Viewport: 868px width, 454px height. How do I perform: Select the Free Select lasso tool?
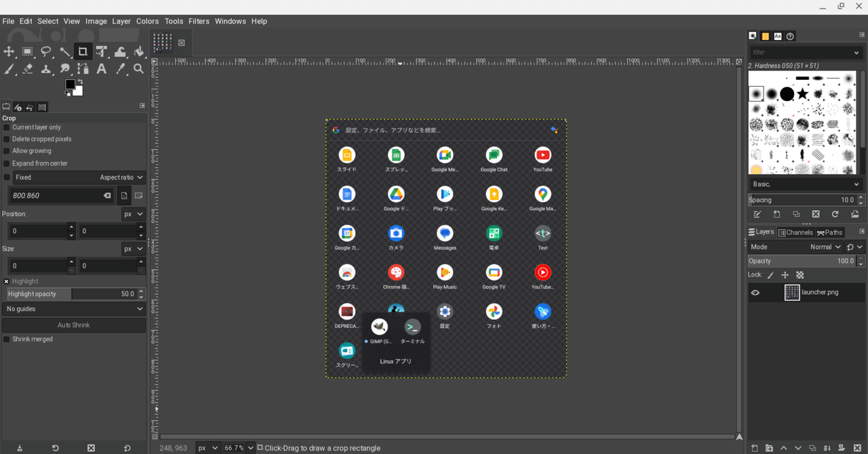[x=46, y=51]
